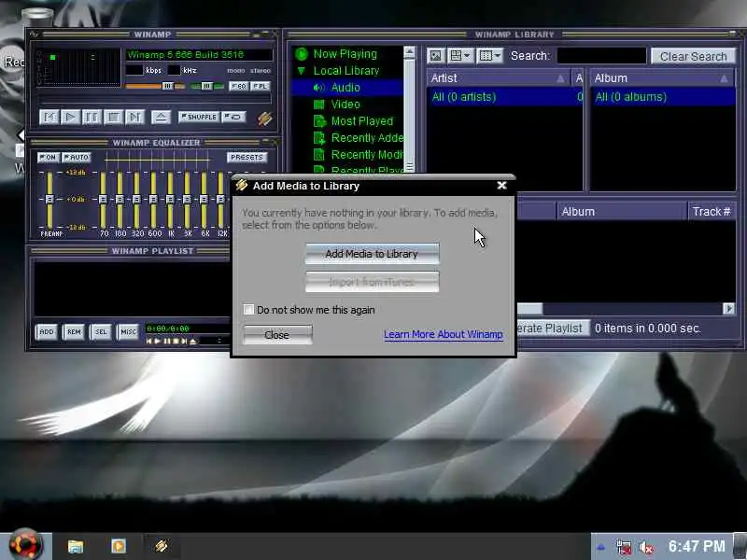Select All (0 albums) row
This screenshot has height=560, width=747.
pyautogui.click(x=663, y=97)
